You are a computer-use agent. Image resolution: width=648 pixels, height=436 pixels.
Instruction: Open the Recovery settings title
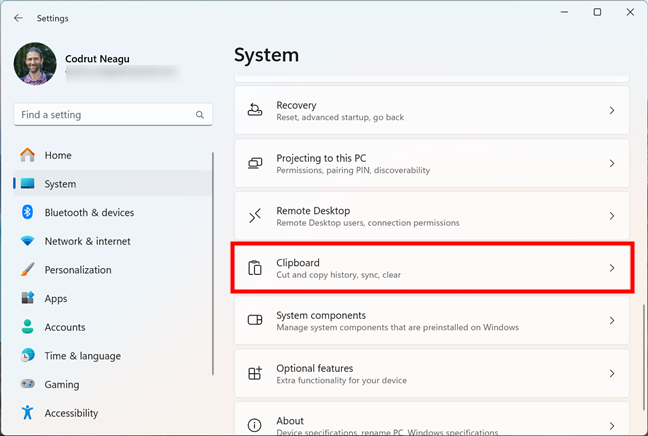coord(296,105)
